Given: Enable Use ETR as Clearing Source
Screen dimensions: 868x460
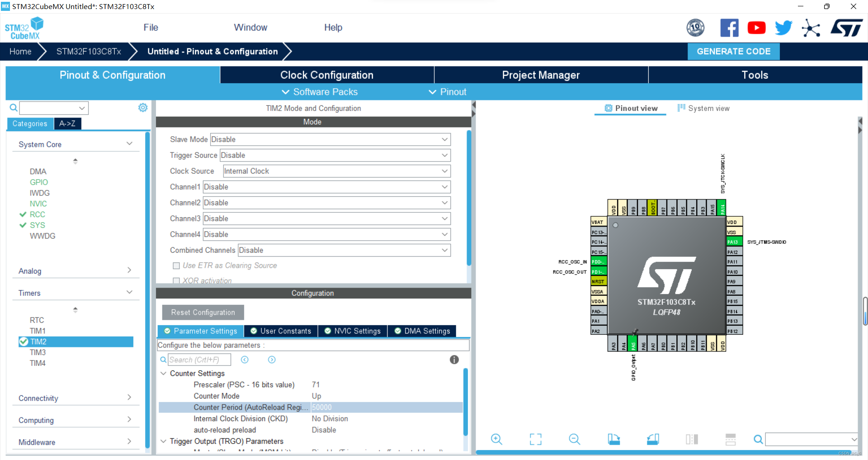Looking at the screenshot, I should (x=176, y=266).
